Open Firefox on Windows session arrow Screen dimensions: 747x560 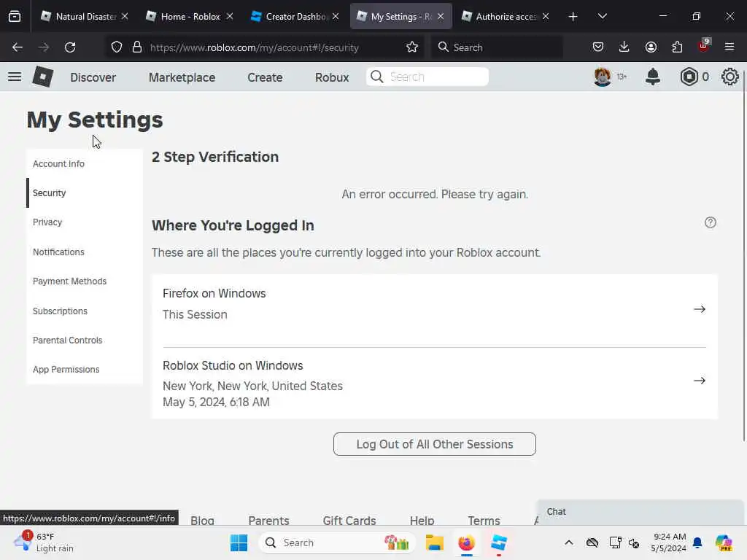[700, 309]
